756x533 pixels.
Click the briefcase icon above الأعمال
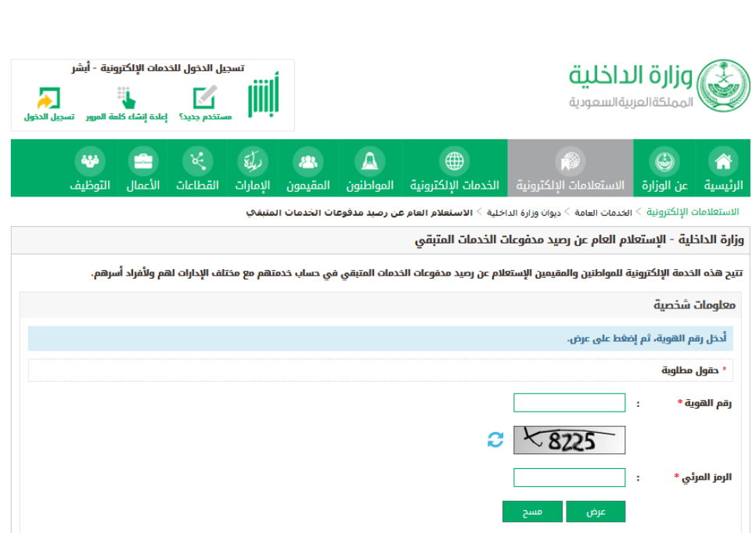[x=143, y=161]
